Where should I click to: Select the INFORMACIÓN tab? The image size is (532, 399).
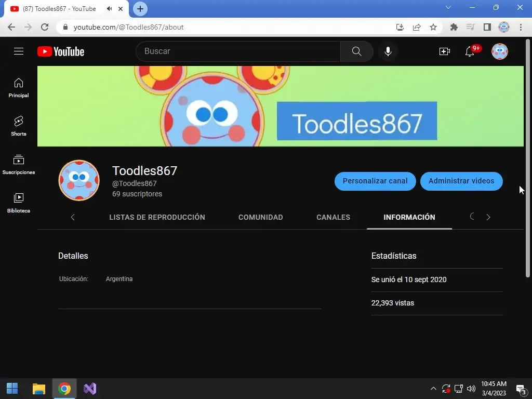tap(409, 217)
